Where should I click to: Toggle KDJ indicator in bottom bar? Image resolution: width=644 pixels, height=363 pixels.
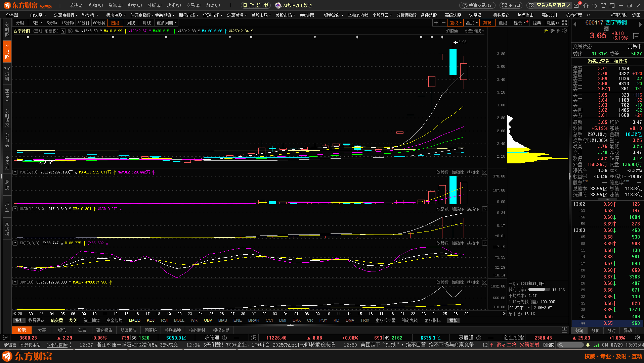pos(151,320)
